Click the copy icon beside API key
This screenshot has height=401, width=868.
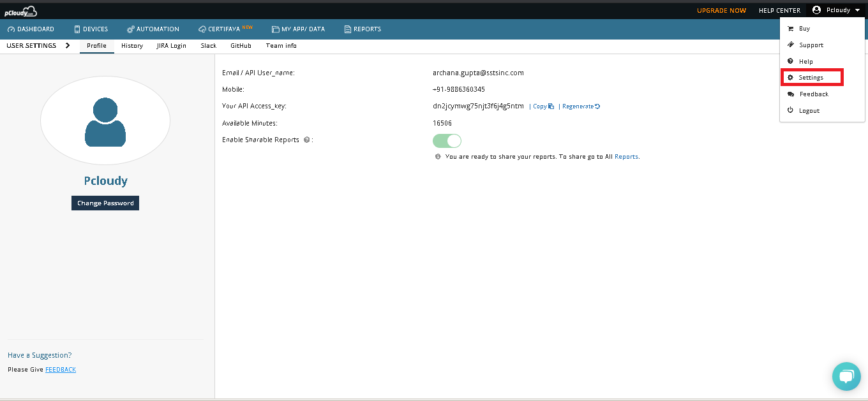click(551, 106)
